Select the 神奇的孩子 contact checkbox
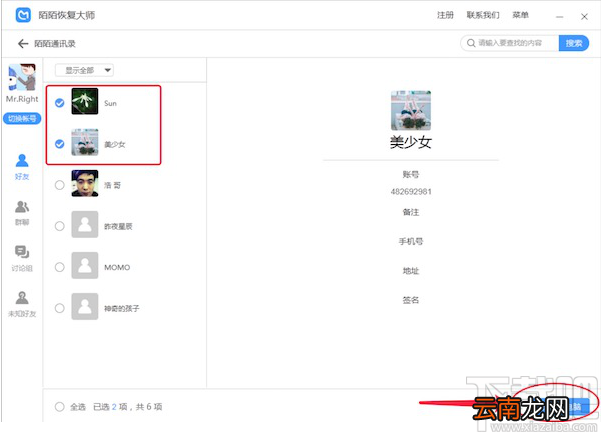 click(60, 308)
